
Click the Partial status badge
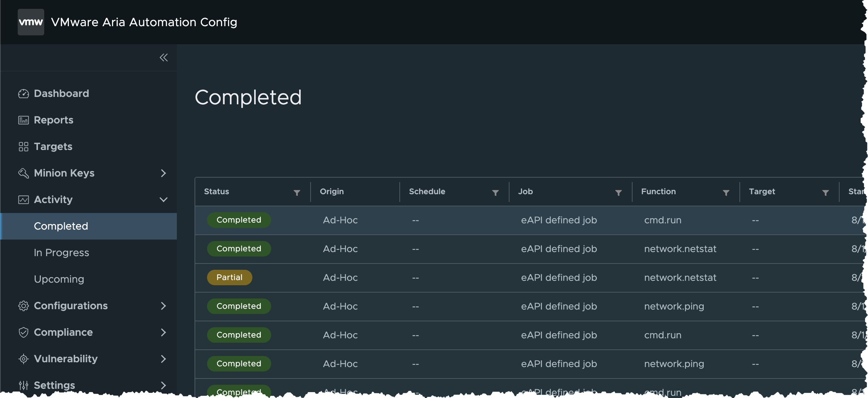tap(230, 277)
